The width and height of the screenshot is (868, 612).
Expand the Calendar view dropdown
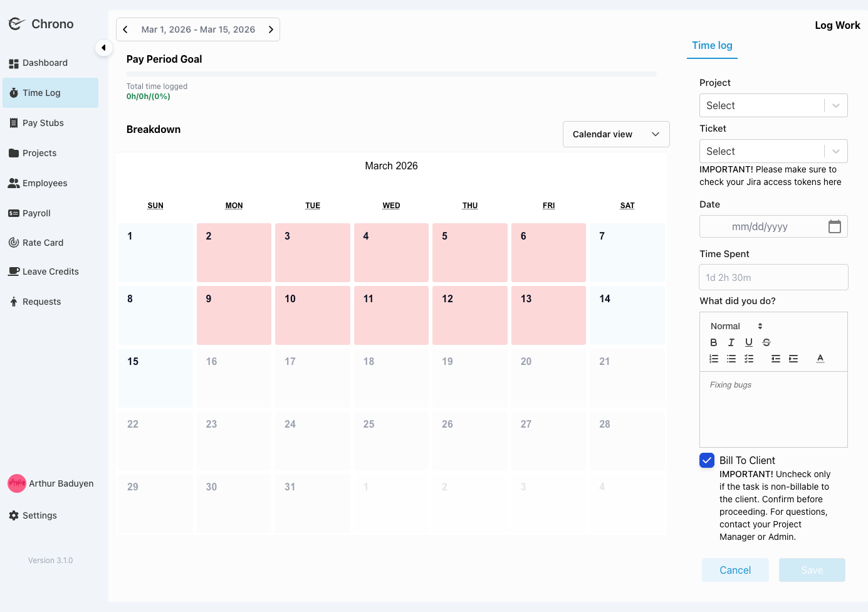[x=615, y=134]
